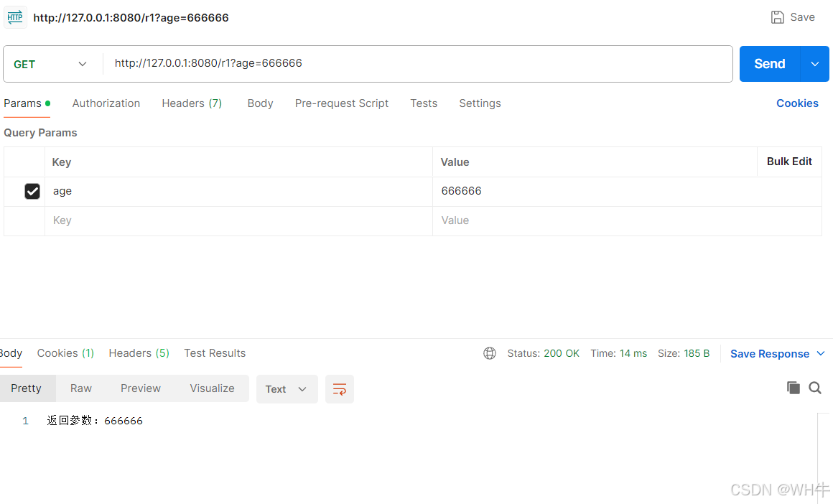The height and width of the screenshot is (504, 833).
Task: Open the Tests tab
Action: pyautogui.click(x=424, y=103)
